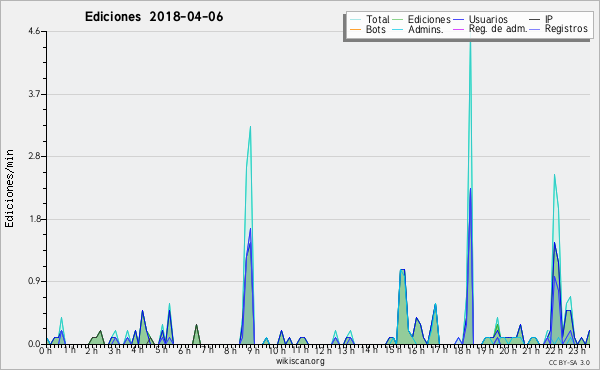Screen dimensions: 600x370
Task: Click the Ediciones/min y-axis label
Action: coord(9,188)
